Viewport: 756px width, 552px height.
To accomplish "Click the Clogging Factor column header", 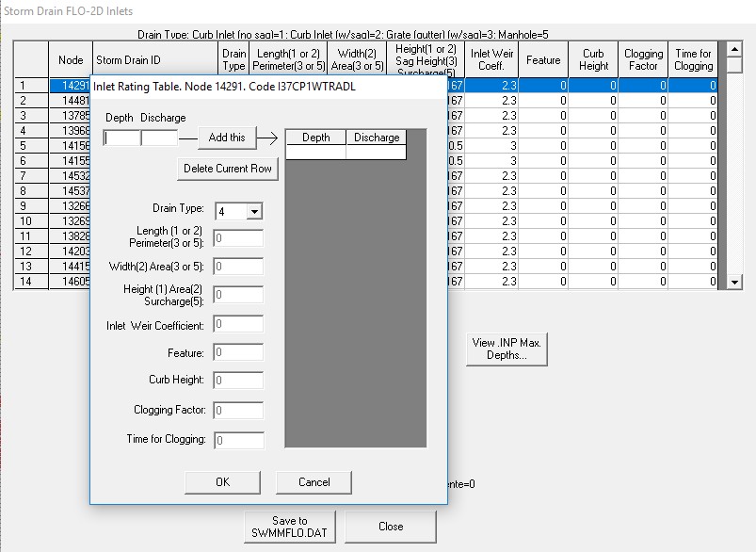I will coord(643,60).
